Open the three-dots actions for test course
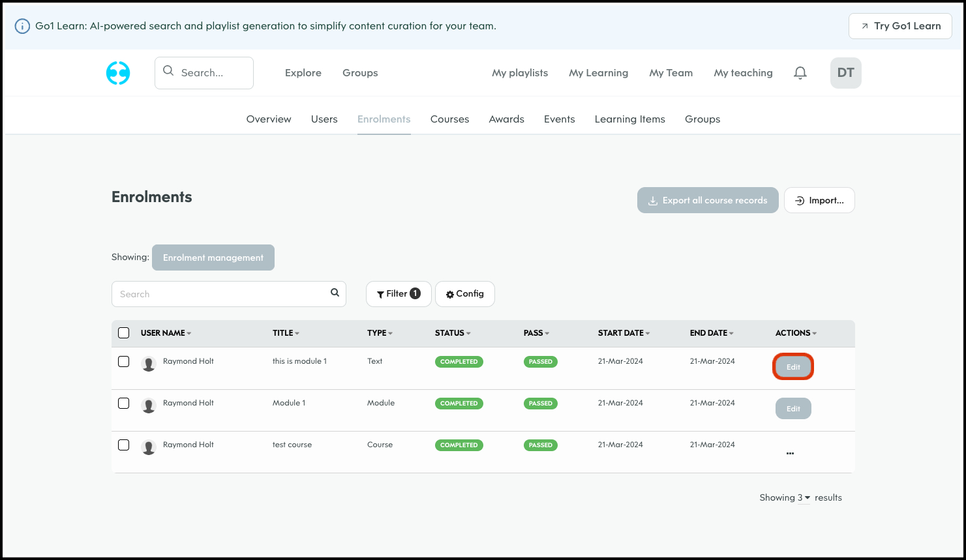This screenshot has width=966, height=560. pos(790,453)
